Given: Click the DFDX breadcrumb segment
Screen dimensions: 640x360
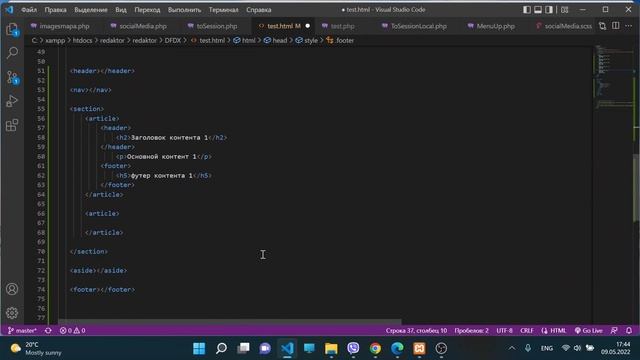Looking at the screenshot, I should (173, 40).
